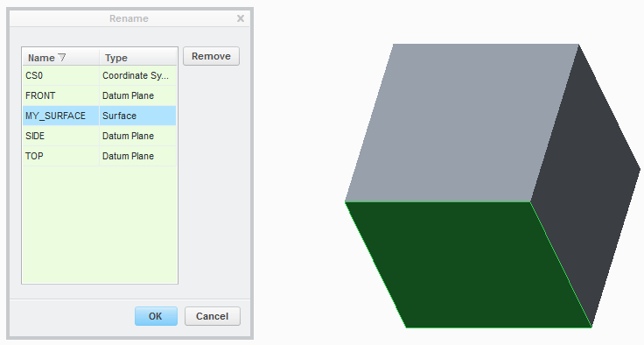This screenshot has width=644, height=345.
Task: Pick the dark gray side face of cube
Action: (585, 185)
